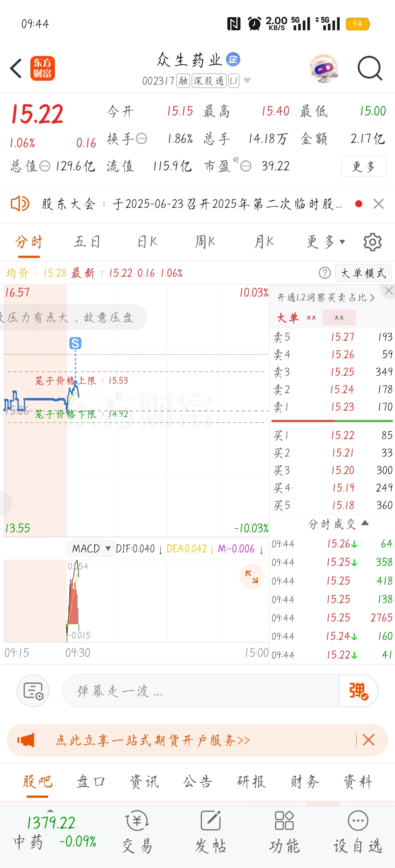Tap info icon beside 总值
This screenshot has height=868, width=395.
[x=45, y=166]
